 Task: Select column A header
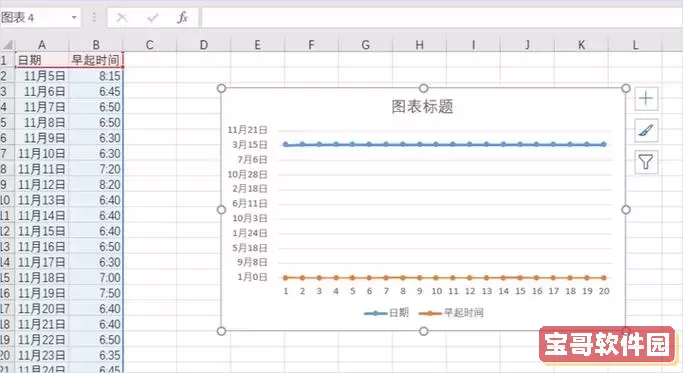[x=42, y=45]
